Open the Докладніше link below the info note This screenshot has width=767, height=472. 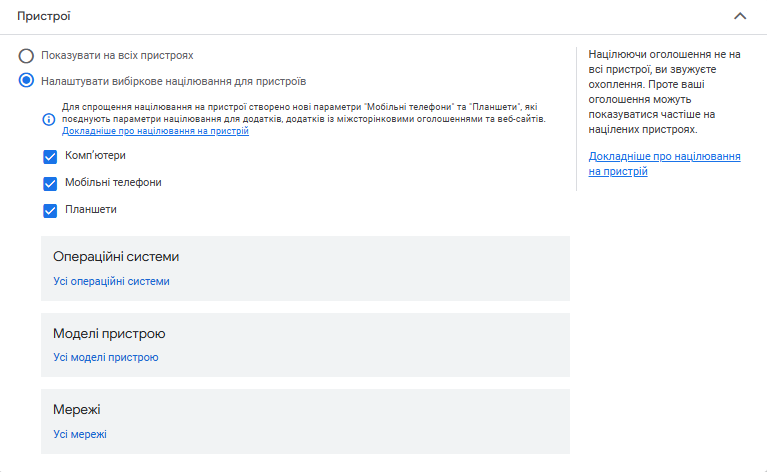pyautogui.click(x=155, y=131)
